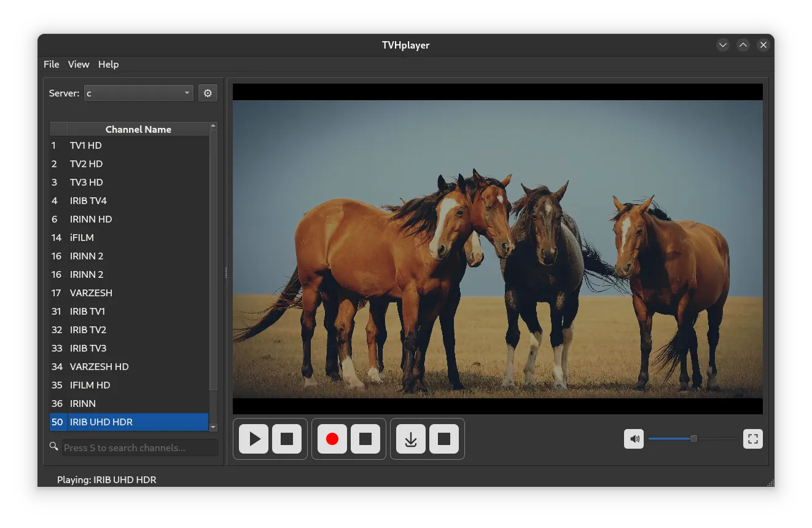Select channel IRIB TV2

[x=129, y=330]
